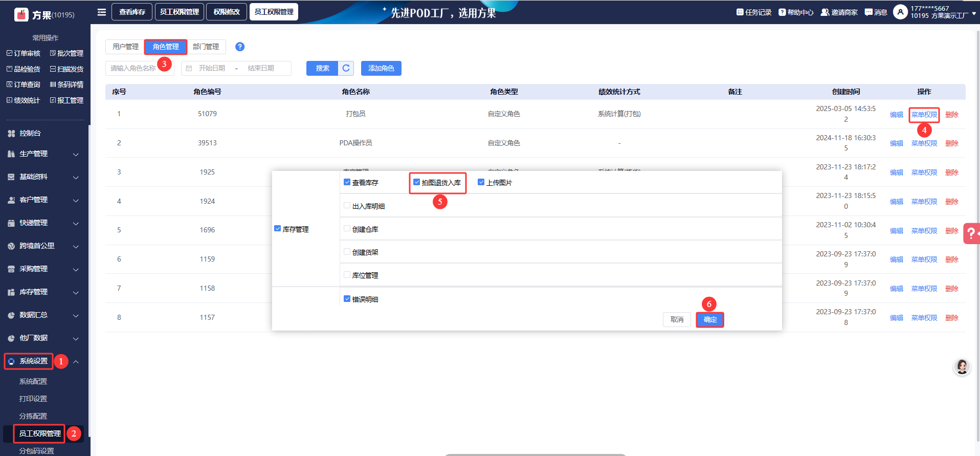Switch to the 用户管理 tab
The width and height of the screenshot is (980, 456).
pos(125,47)
